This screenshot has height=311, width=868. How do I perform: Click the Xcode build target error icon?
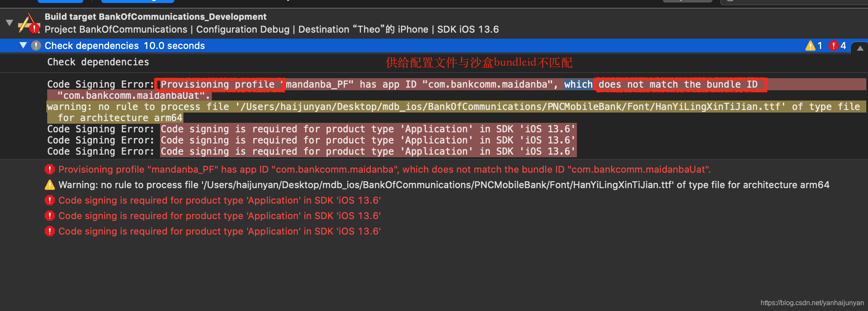pyautogui.click(x=29, y=23)
